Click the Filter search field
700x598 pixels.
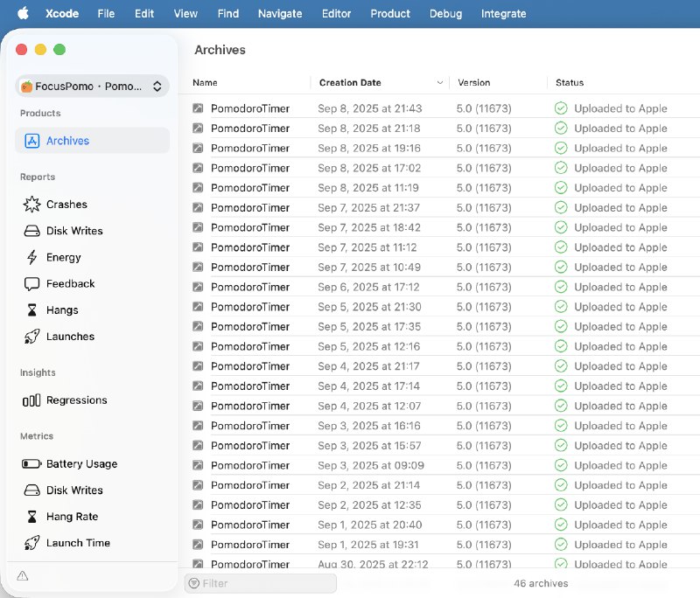(261, 583)
